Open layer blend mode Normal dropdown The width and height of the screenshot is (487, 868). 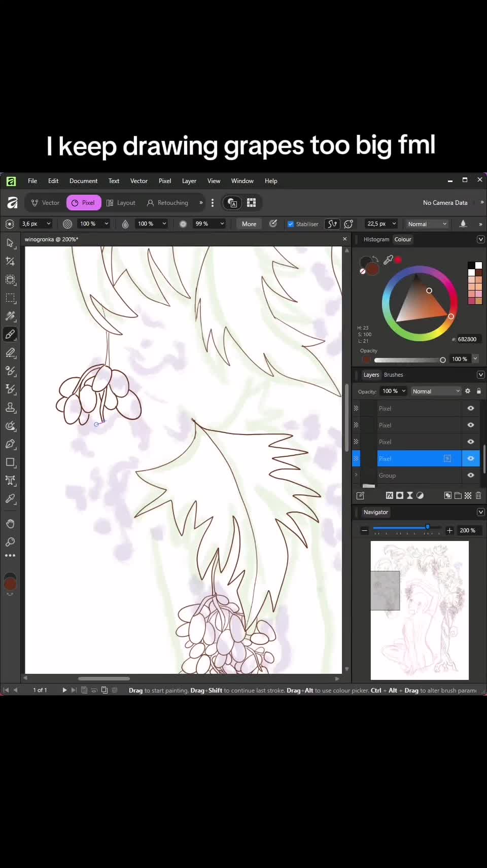tap(436, 391)
